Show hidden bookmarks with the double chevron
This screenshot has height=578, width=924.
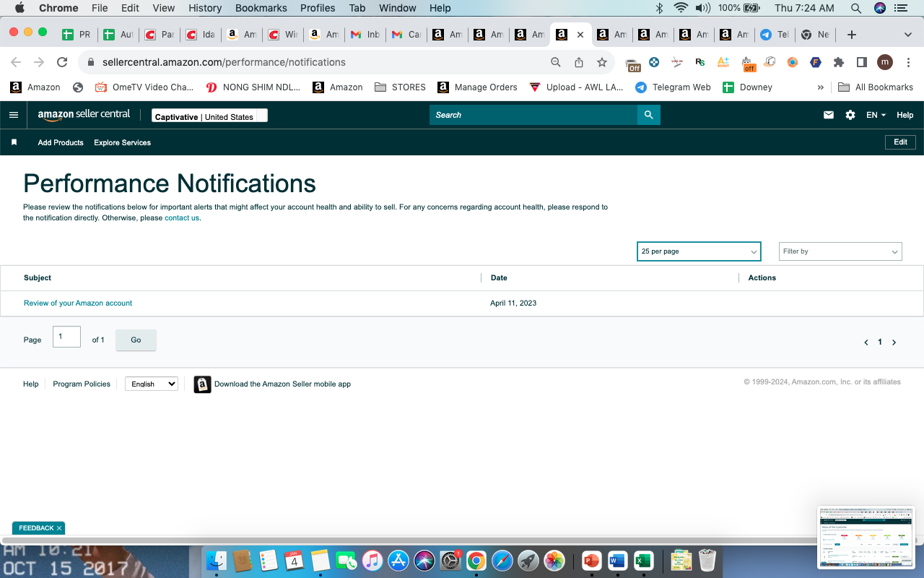point(820,87)
